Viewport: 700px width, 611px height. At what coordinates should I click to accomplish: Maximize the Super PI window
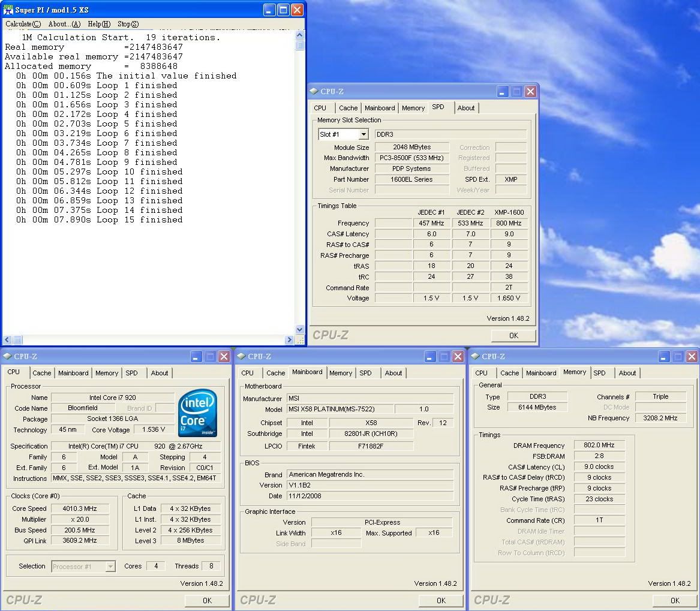click(x=283, y=10)
